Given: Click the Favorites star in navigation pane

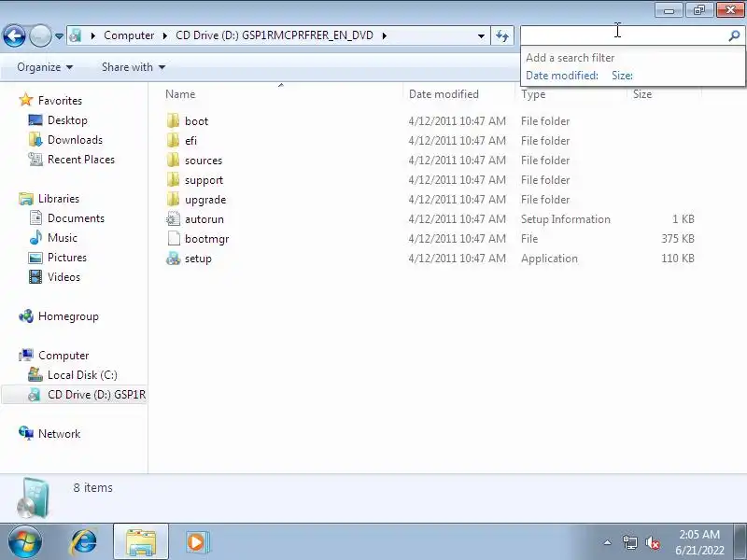Looking at the screenshot, I should pyautogui.click(x=26, y=100).
